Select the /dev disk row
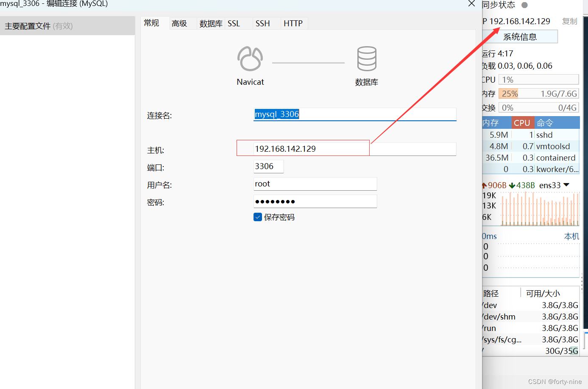The width and height of the screenshot is (588, 389). pyautogui.click(x=531, y=305)
